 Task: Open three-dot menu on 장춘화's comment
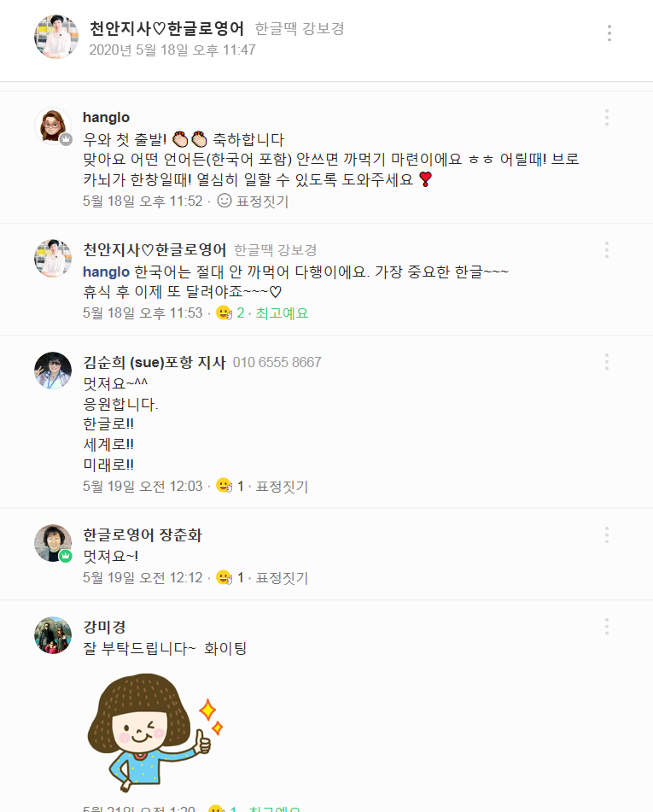606,535
